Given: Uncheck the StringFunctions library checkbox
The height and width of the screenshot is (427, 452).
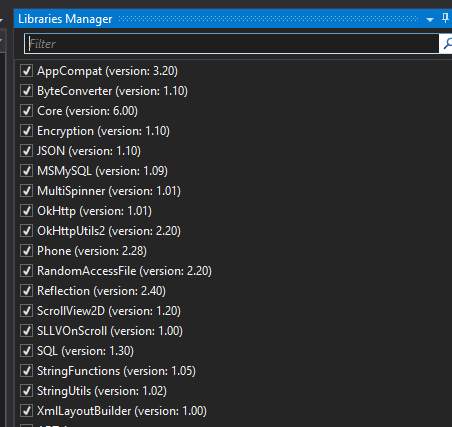Looking at the screenshot, I should point(26,371).
